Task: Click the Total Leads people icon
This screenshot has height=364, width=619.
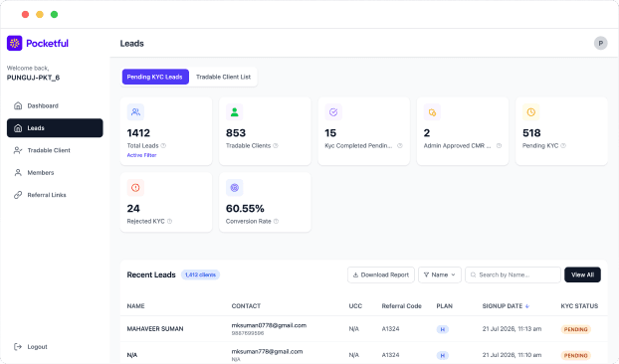Action: (135, 112)
